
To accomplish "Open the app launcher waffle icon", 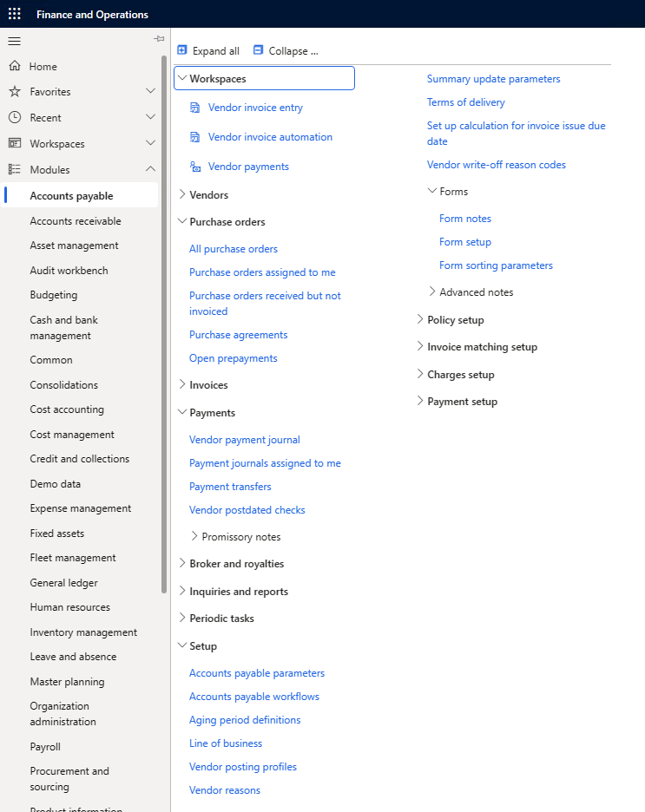I will 13,14.
